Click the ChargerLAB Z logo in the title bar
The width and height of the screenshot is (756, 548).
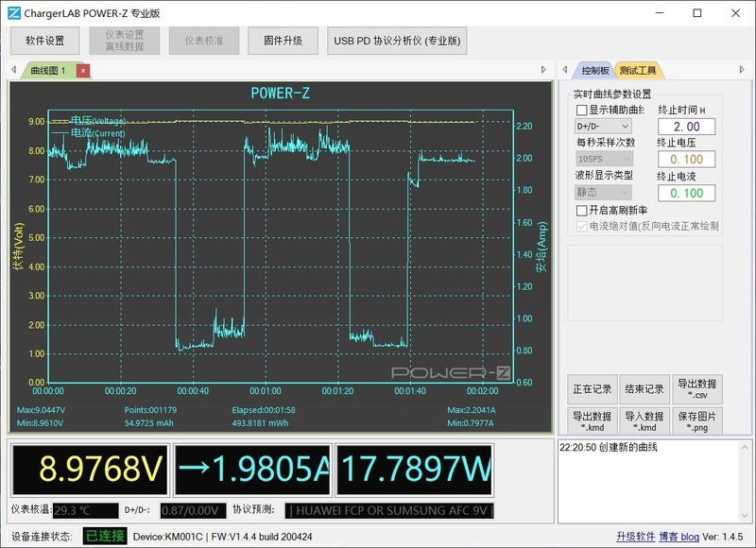[12, 13]
